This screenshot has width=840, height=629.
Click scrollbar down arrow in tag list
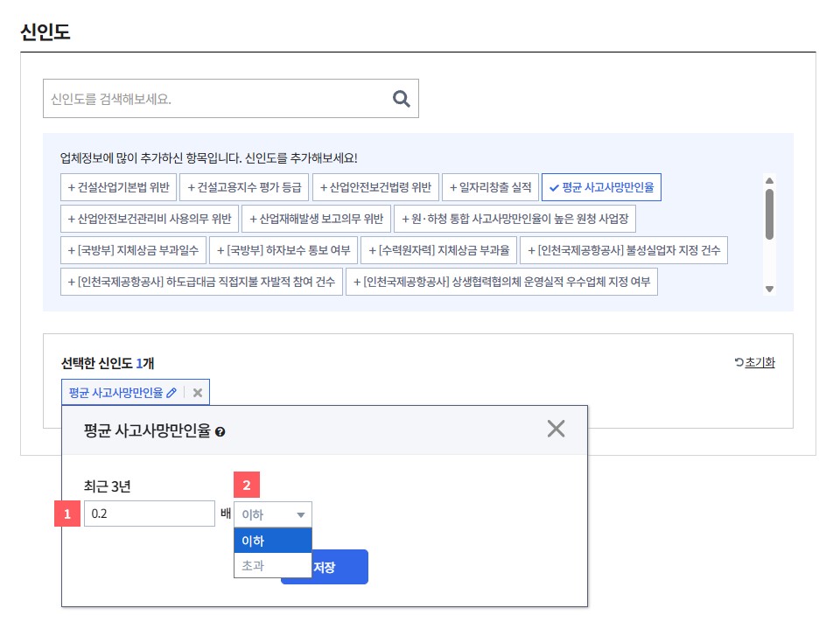[769, 290]
